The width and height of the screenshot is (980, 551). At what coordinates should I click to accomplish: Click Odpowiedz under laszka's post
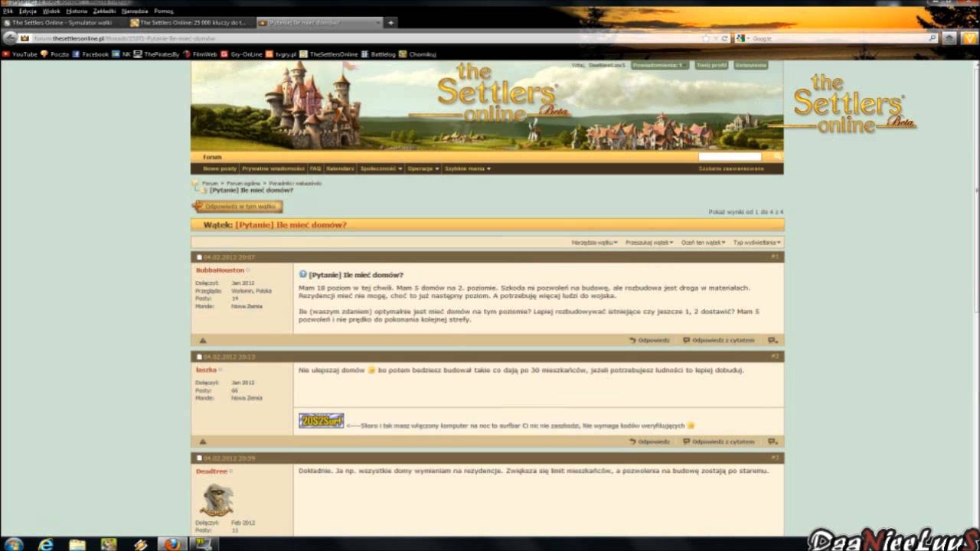[649, 442]
